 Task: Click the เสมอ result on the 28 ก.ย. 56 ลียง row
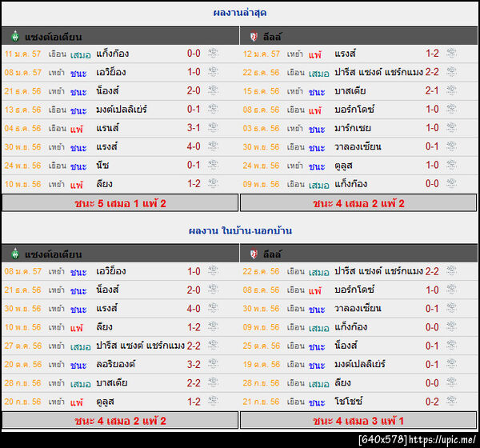point(319,384)
